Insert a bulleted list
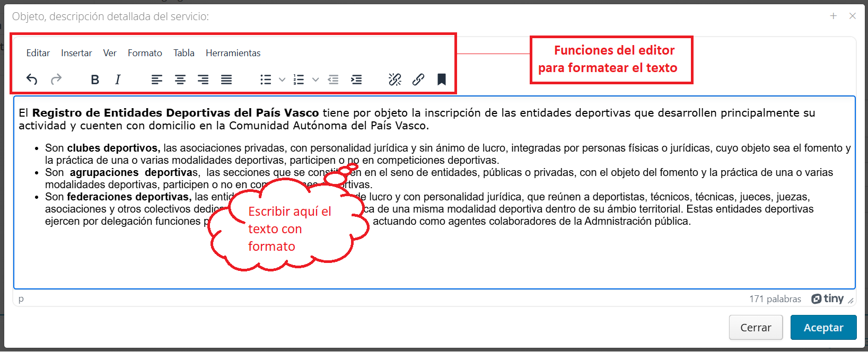This screenshot has width=868, height=352. tap(266, 80)
